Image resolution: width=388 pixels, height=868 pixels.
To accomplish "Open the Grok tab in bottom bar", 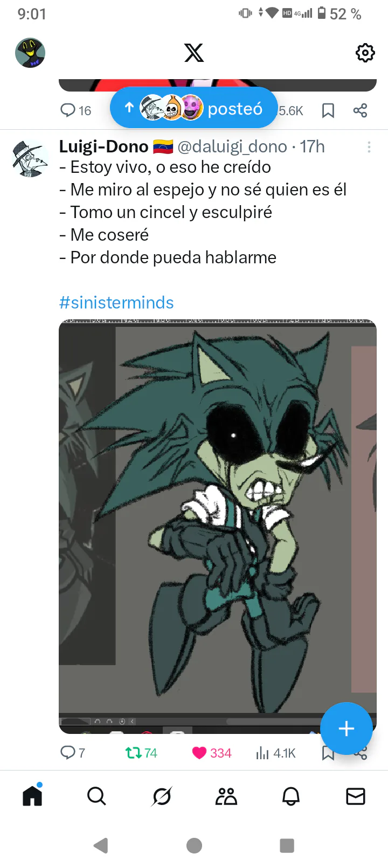I will coord(162,796).
